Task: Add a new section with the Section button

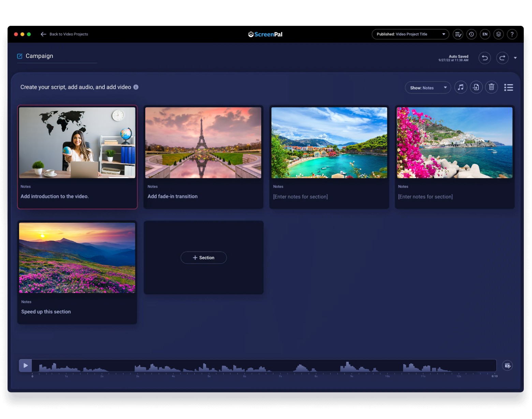Action: click(x=204, y=258)
